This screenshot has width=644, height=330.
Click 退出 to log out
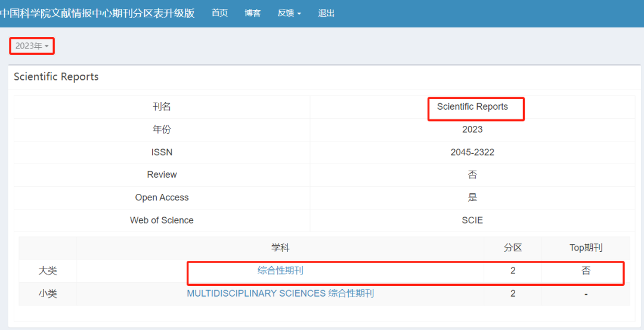click(326, 13)
